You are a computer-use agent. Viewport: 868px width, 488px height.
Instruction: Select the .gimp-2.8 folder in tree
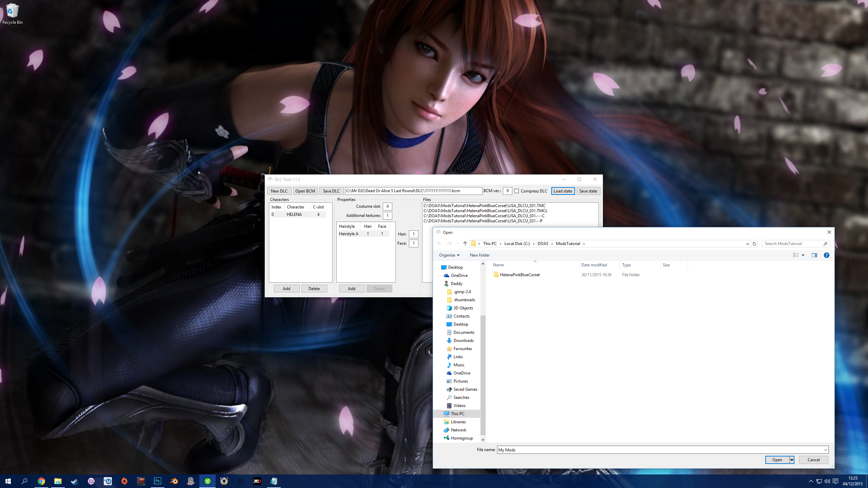pos(462,292)
